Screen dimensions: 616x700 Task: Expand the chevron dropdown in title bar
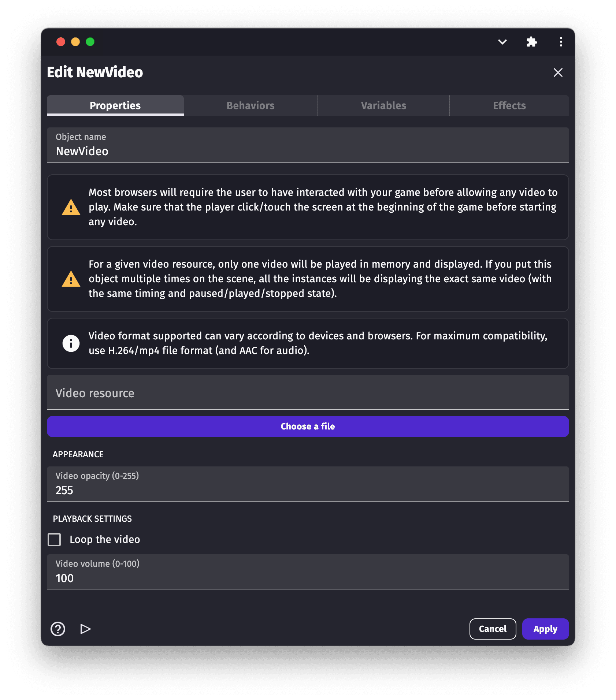[x=502, y=42]
